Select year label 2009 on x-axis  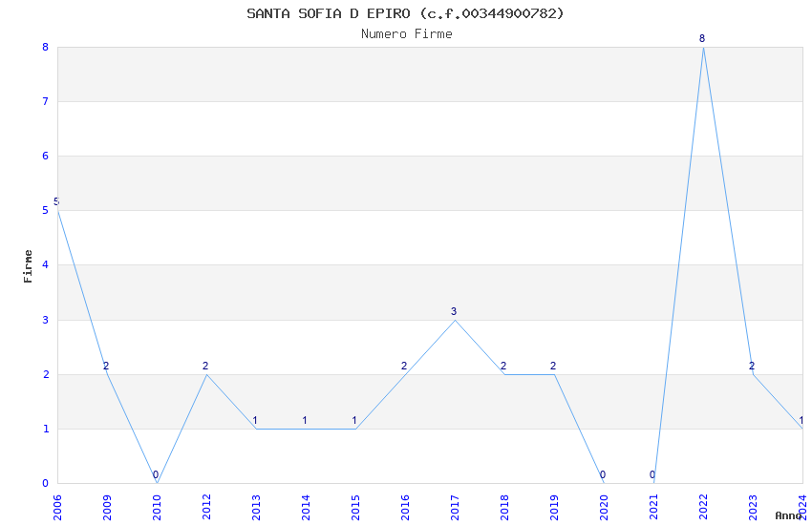tap(107, 508)
